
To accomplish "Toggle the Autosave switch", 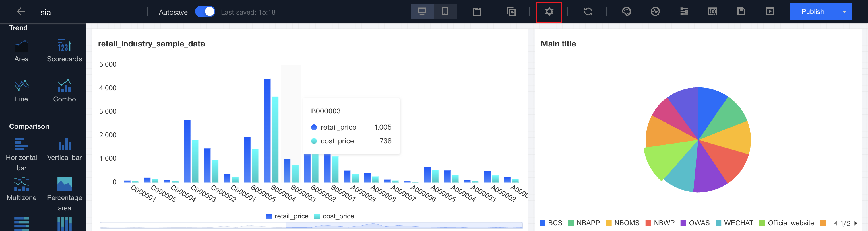I will point(205,12).
